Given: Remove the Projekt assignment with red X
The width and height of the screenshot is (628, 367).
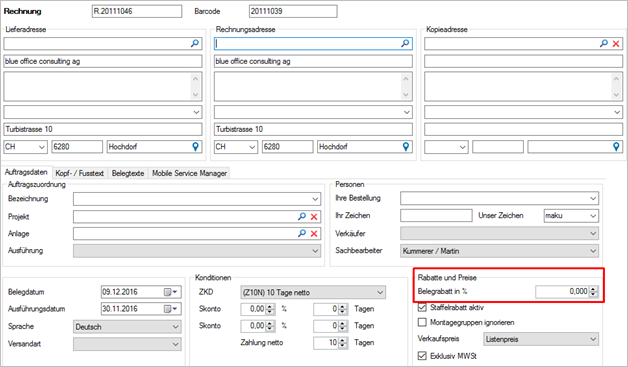Looking at the screenshot, I should click(x=314, y=217).
